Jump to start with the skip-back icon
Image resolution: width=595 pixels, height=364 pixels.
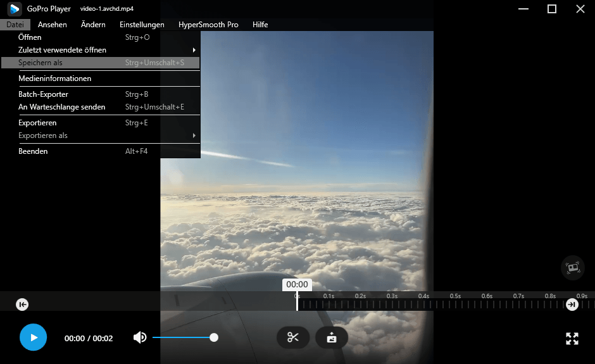[22, 304]
